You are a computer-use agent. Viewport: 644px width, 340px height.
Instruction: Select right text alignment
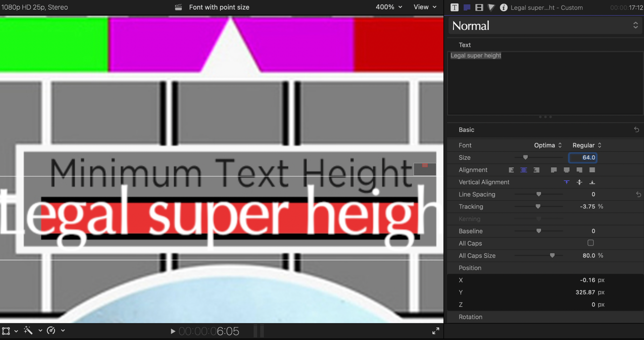tap(537, 170)
